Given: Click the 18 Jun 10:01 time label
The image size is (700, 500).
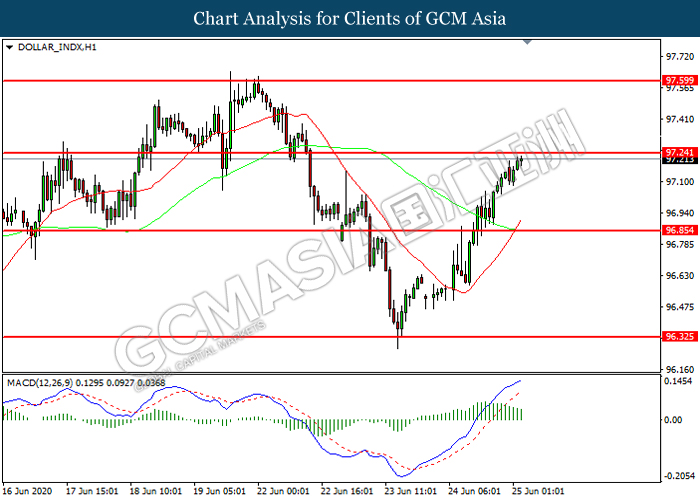Looking at the screenshot, I should click(x=156, y=491).
